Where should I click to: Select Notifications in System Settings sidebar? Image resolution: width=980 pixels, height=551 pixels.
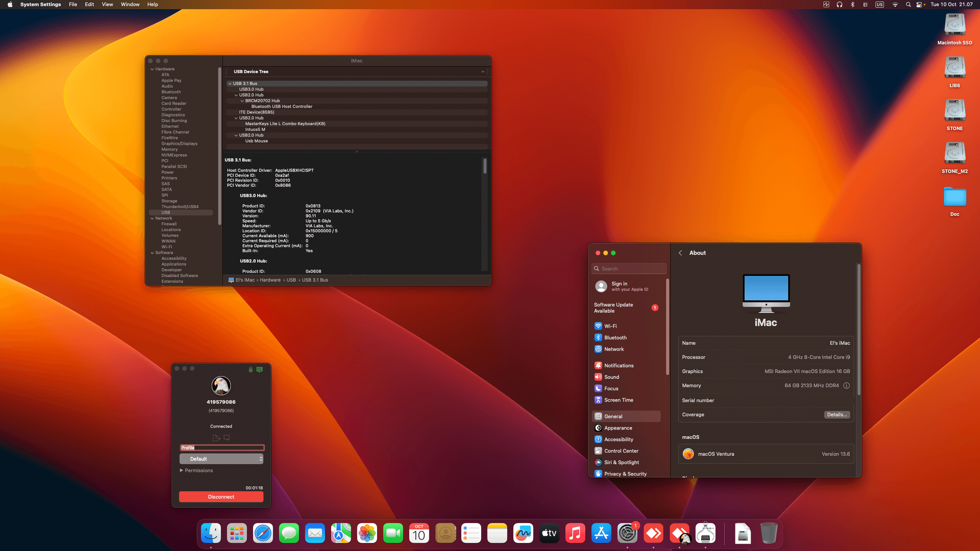[x=618, y=365]
